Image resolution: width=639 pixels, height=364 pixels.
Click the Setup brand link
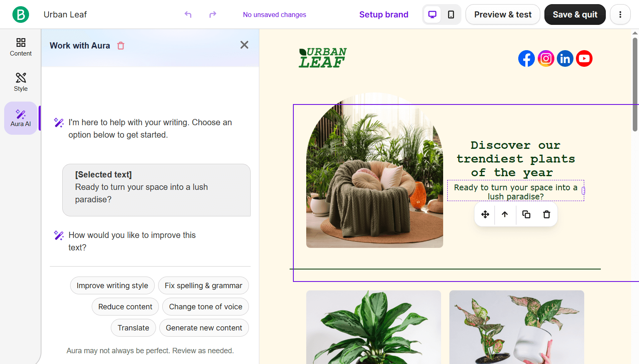[384, 15]
